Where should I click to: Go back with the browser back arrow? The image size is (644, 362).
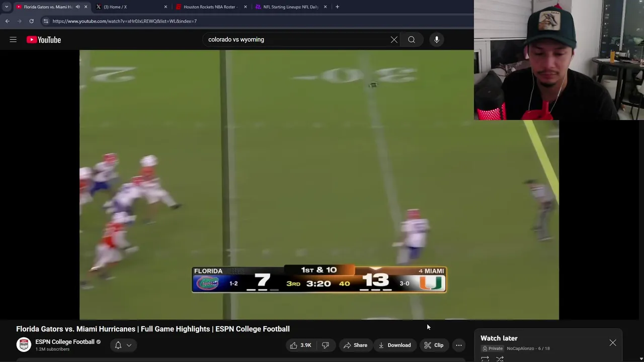pyautogui.click(x=7, y=21)
